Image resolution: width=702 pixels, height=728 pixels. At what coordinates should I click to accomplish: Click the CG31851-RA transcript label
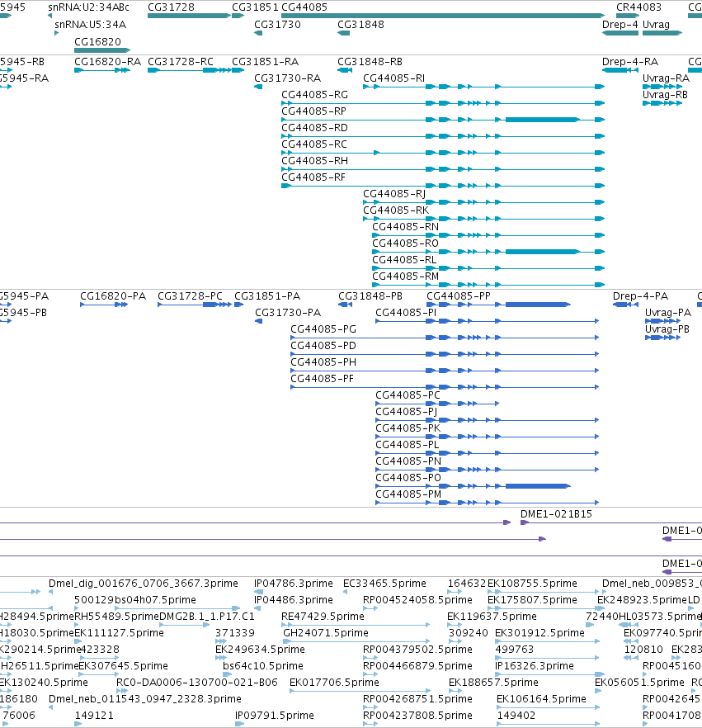265,62
